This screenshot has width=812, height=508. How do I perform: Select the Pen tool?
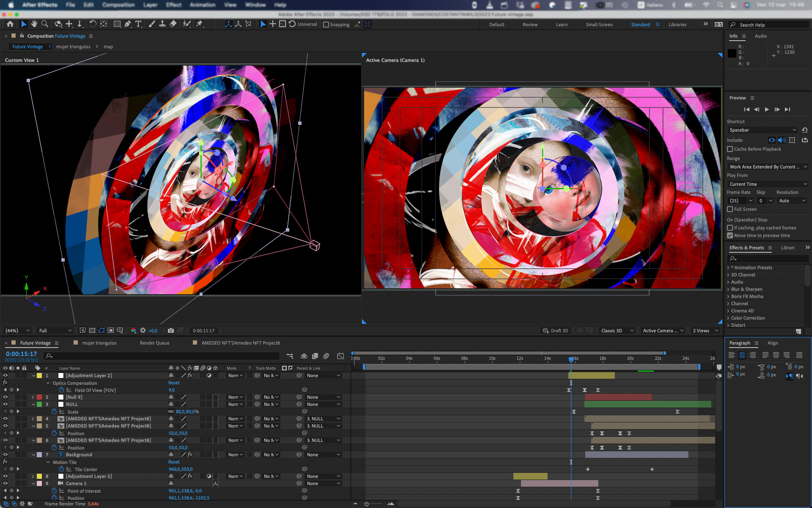128,24
